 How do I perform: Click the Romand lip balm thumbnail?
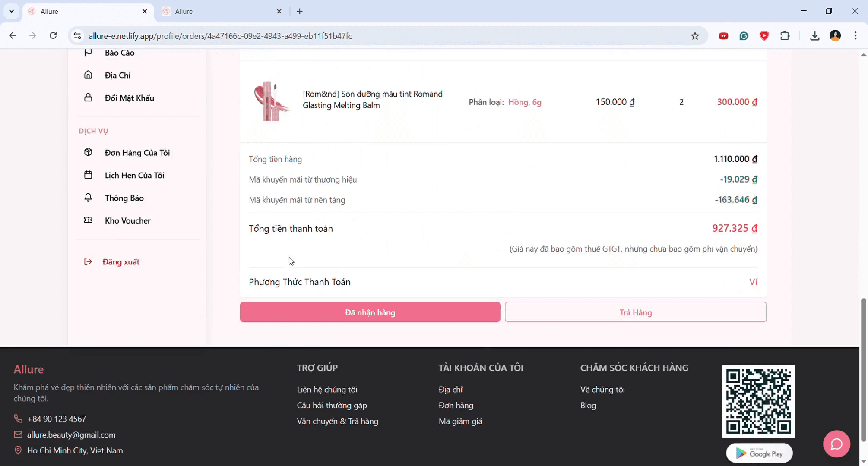click(271, 101)
